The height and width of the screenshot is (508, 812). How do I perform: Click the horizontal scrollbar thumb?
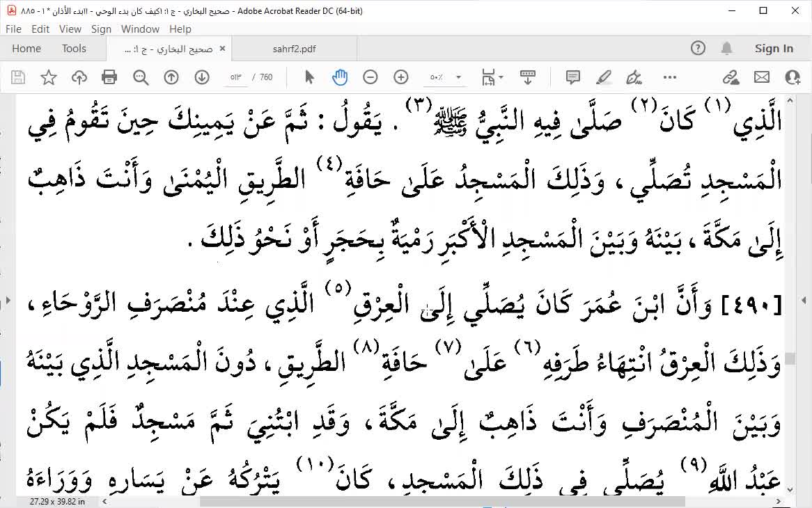click(442, 501)
